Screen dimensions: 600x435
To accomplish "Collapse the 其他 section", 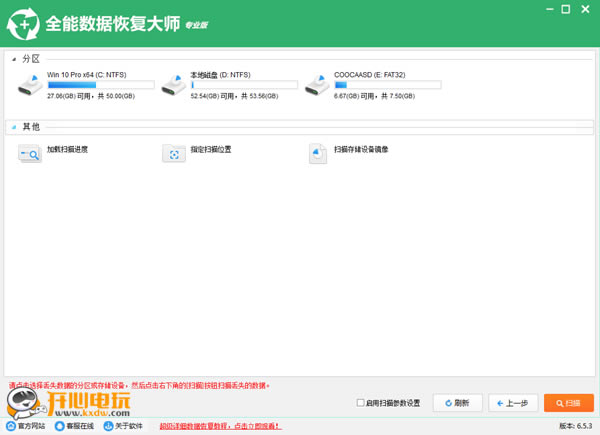I will click(14, 127).
